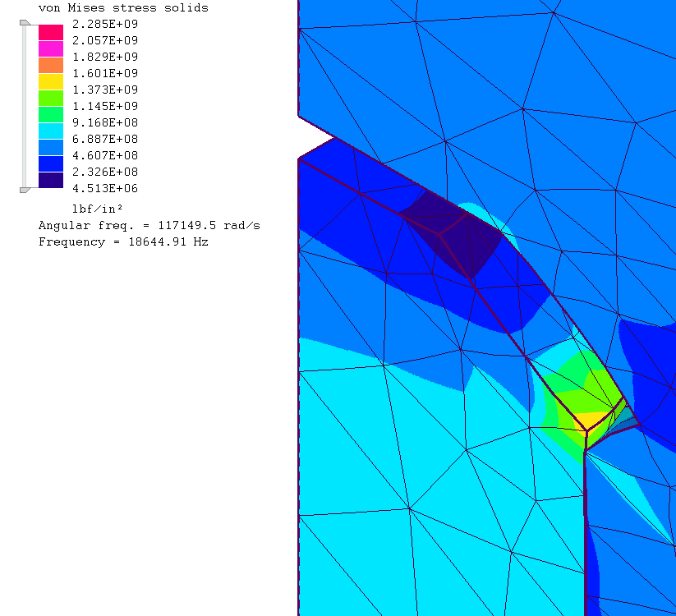Viewport: 676px width, 616px height.
Task: Click the legend value 2.326E+08
Action: coord(105,172)
